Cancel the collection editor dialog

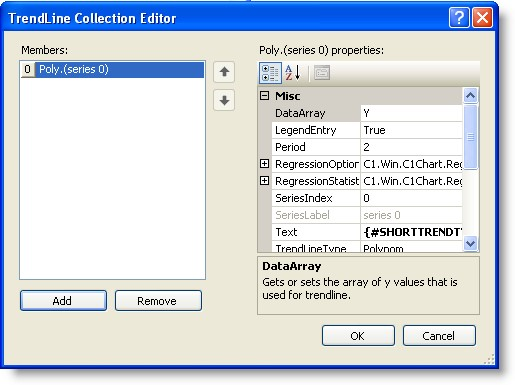tap(439, 336)
